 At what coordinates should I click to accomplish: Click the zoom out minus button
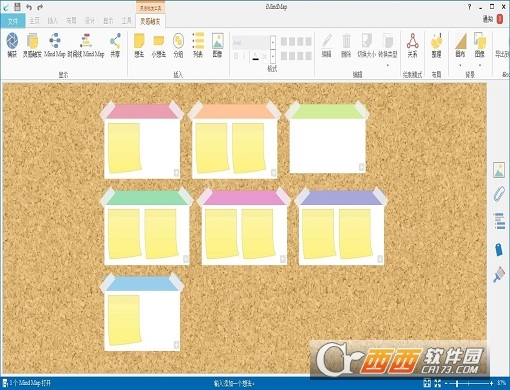point(446,383)
